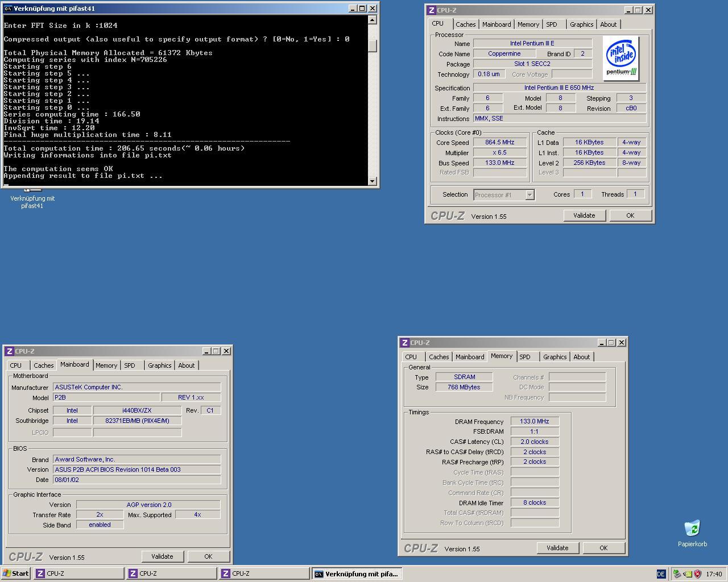The height and width of the screenshot is (582, 728).
Task: Click the green hardware tray icon before the shield
Action: (x=687, y=574)
